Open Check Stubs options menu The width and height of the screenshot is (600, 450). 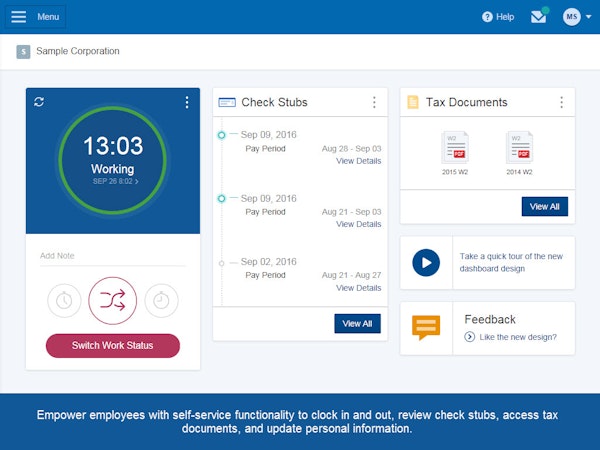374,102
